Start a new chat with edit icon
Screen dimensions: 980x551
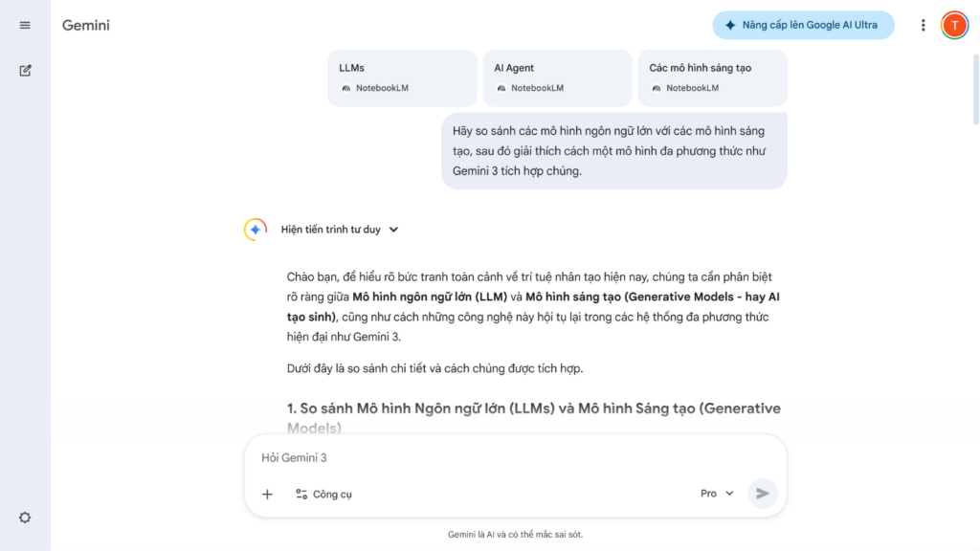[x=25, y=70]
